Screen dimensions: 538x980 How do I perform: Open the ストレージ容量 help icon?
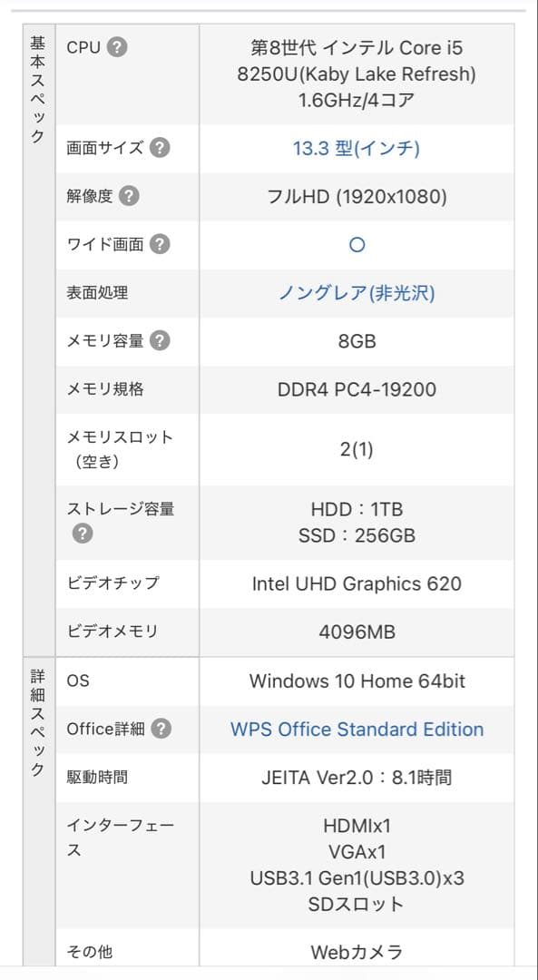tap(83, 534)
